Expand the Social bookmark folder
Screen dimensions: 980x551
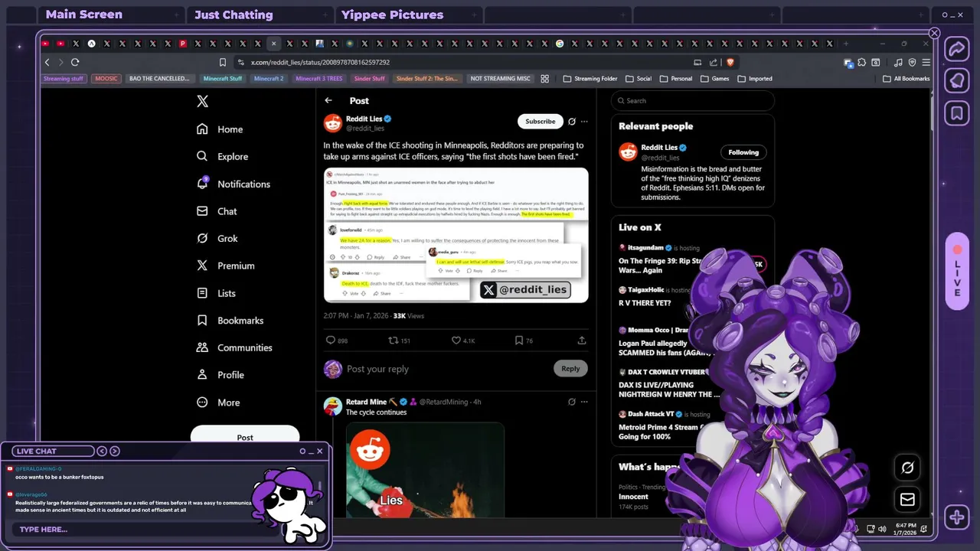click(x=639, y=78)
